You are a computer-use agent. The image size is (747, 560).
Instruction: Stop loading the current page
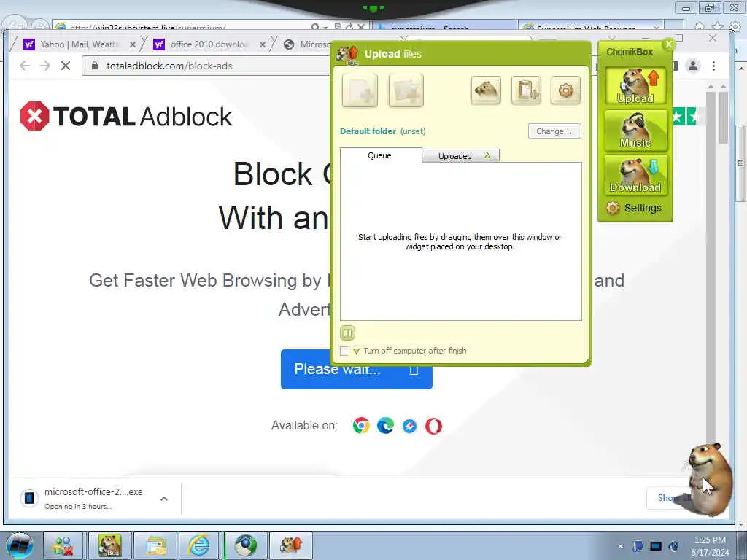[66, 66]
